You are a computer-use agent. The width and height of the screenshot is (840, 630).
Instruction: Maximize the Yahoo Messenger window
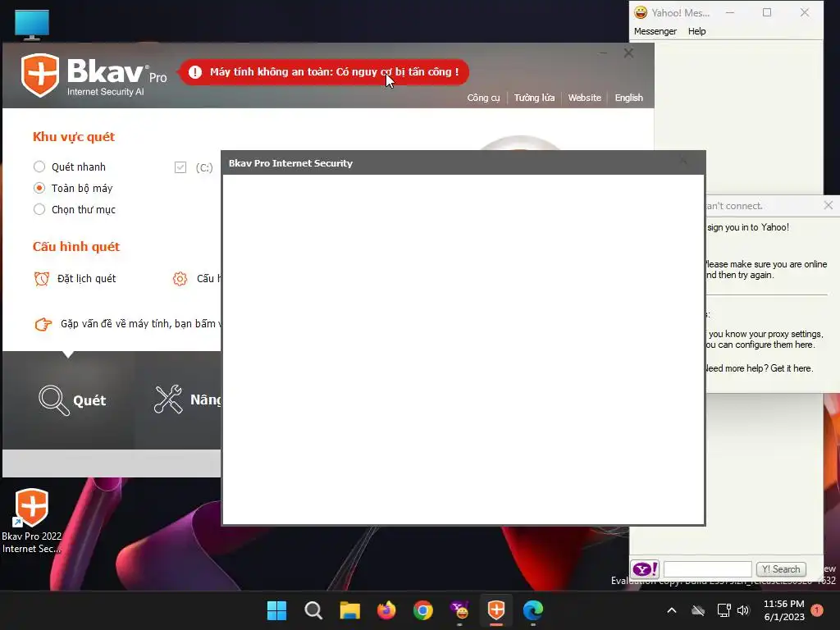(767, 12)
